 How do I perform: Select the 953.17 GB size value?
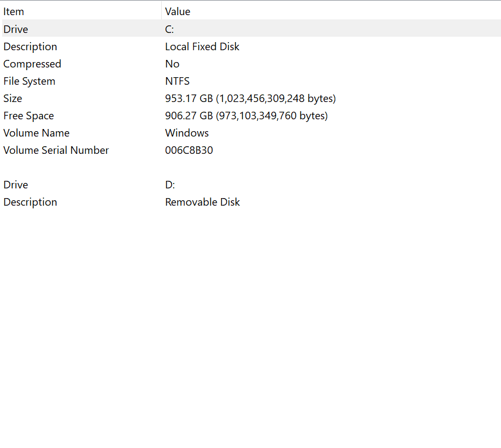click(250, 98)
